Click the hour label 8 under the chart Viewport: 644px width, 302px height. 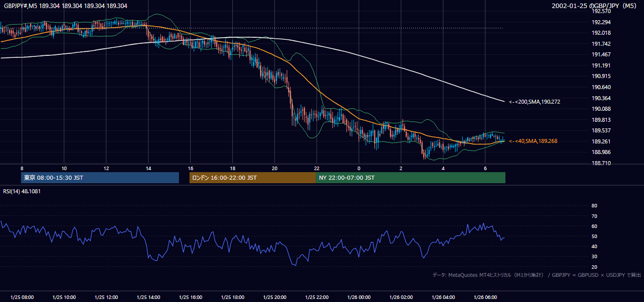[x=22, y=168]
